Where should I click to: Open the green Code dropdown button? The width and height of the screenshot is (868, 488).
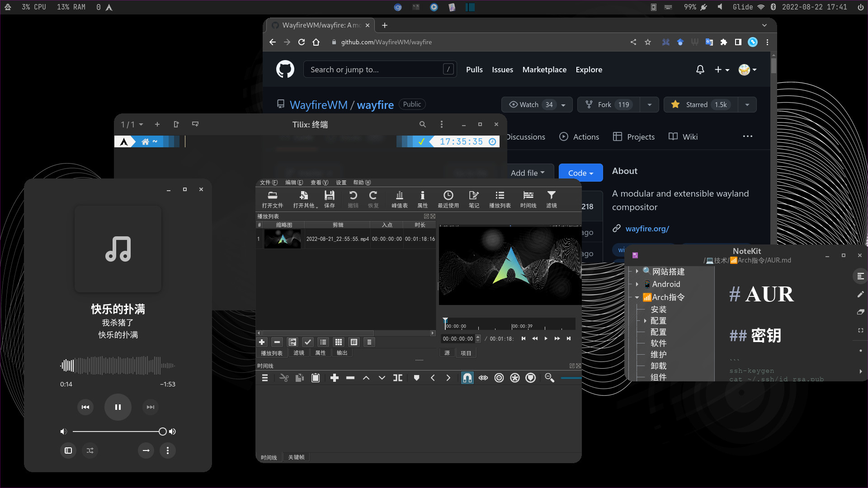pos(580,173)
